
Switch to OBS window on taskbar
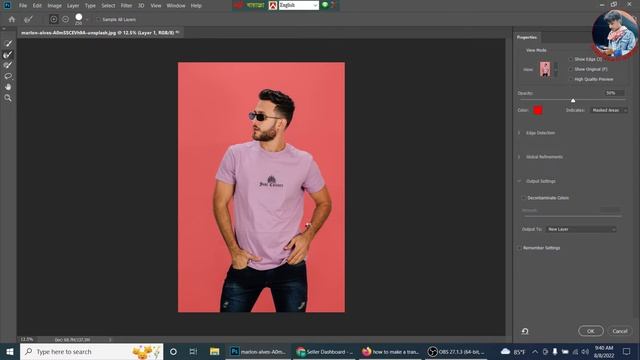coord(456,351)
